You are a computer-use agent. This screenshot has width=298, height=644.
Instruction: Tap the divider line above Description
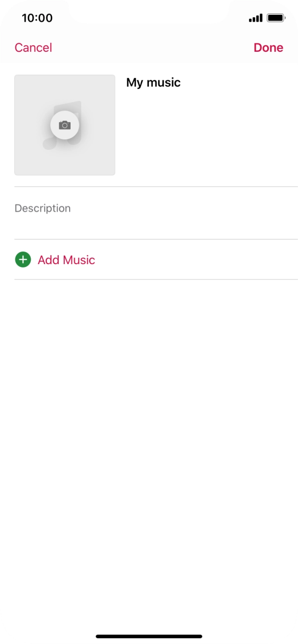point(149,186)
